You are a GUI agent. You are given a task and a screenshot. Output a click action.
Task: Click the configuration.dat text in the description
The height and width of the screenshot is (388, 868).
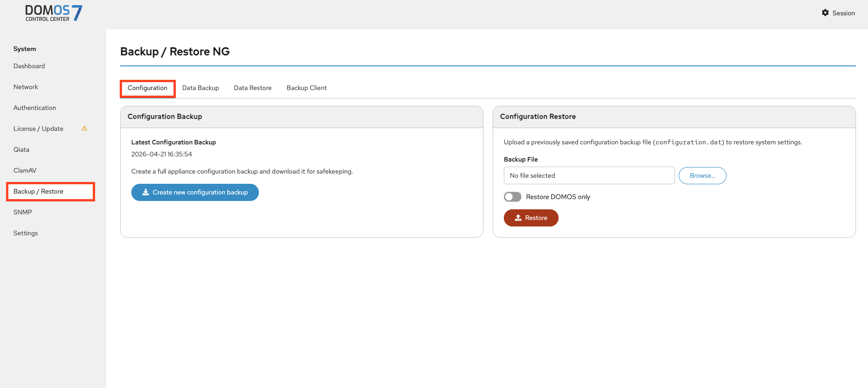click(x=688, y=142)
